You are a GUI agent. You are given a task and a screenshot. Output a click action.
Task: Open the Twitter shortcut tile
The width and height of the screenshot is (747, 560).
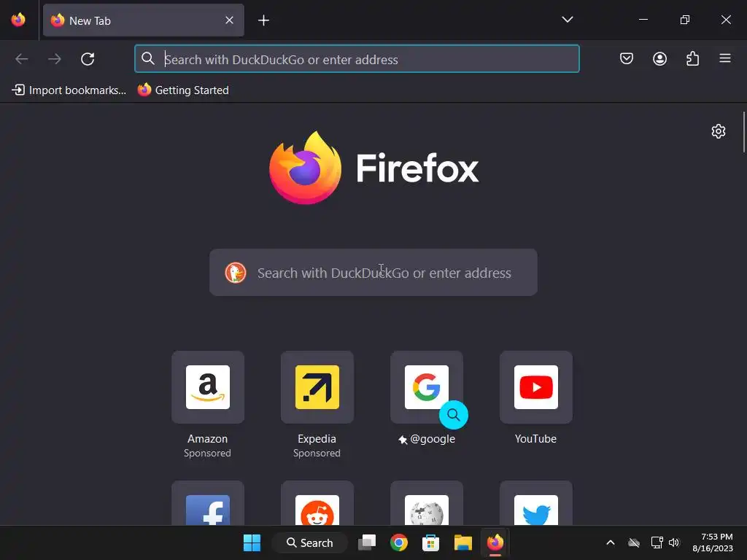[x=536, y=504]
